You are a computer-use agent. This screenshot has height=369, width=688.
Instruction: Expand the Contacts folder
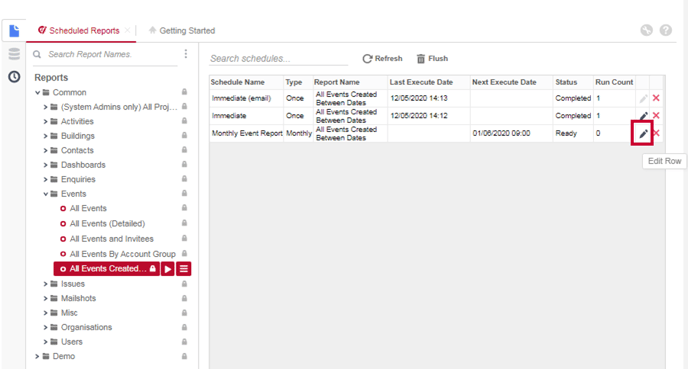[x=45, y=150]
